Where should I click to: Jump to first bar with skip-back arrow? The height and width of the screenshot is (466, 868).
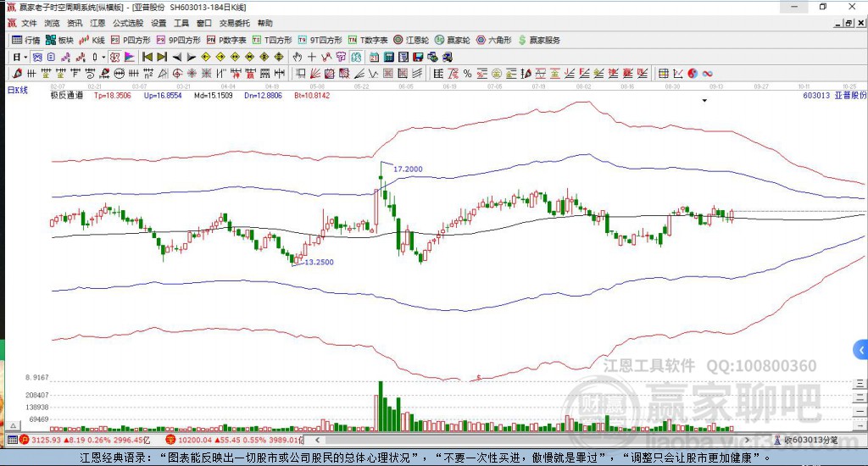pos(147,57)
